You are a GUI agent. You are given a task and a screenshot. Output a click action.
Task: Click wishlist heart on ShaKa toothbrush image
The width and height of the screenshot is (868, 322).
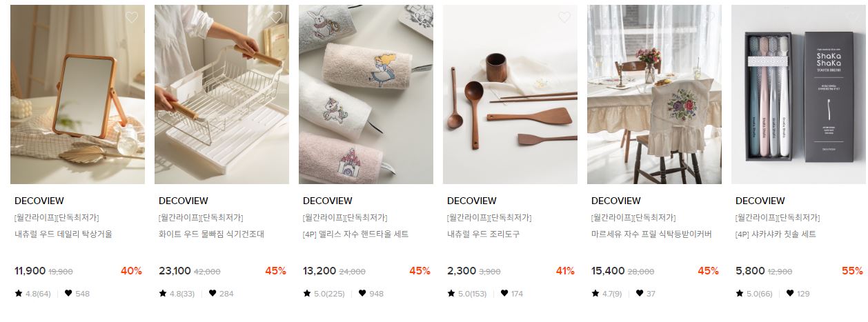pyautogui.click(x=852, y=17)
